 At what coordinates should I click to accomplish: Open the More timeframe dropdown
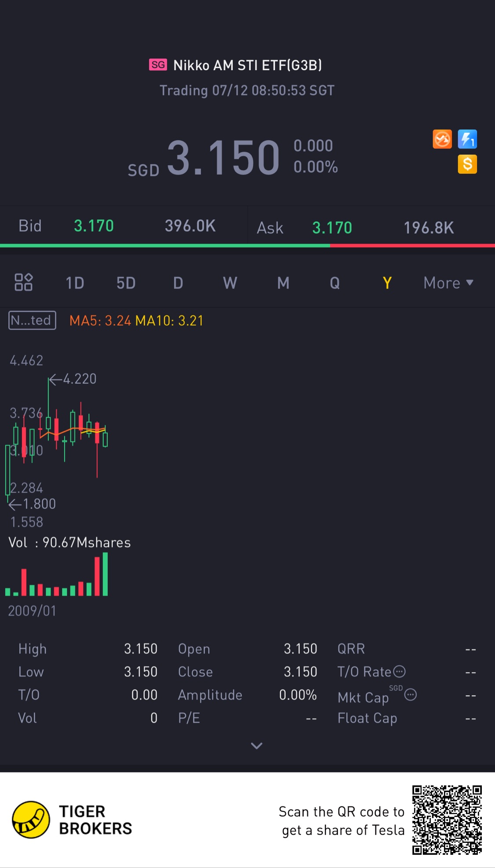(448, 283)
